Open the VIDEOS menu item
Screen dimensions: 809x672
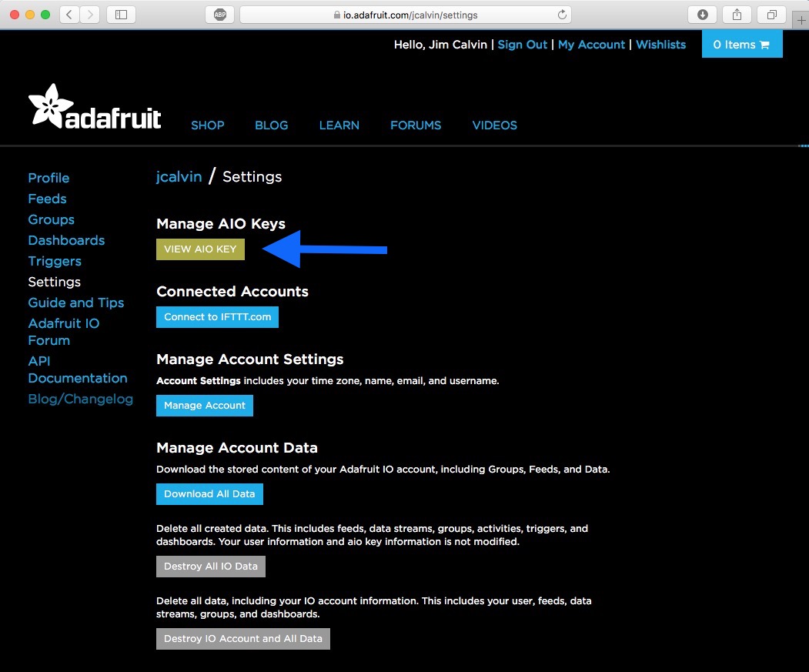[x=494, y=125]
